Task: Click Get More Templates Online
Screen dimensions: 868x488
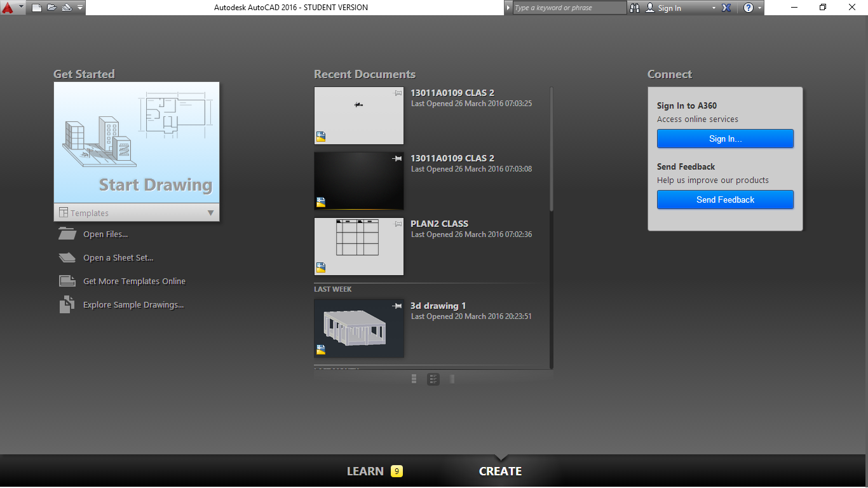Action: [x=135, y=281]
